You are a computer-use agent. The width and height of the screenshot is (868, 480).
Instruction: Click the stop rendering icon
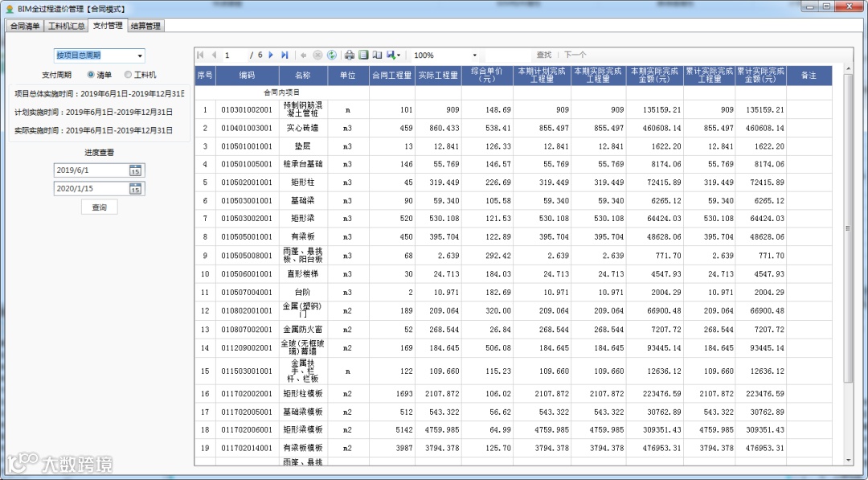pyautogui.click(x=317, y=55)
